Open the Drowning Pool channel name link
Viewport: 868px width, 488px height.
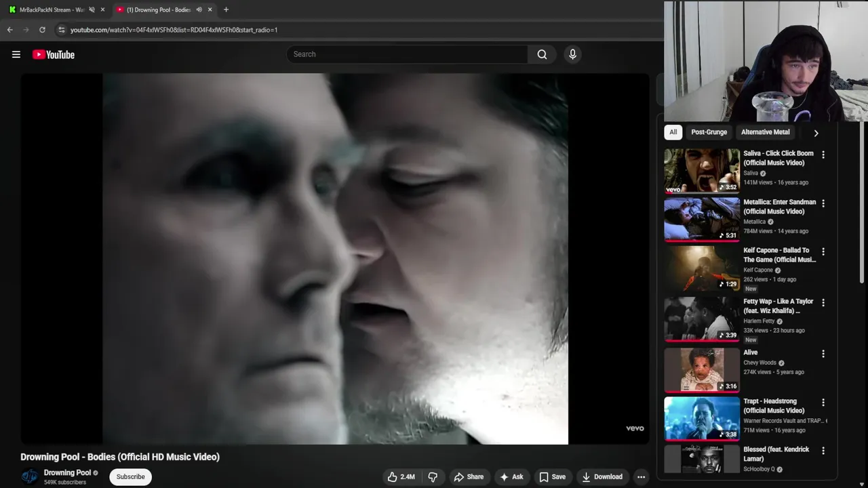click(x=67, y=472)
